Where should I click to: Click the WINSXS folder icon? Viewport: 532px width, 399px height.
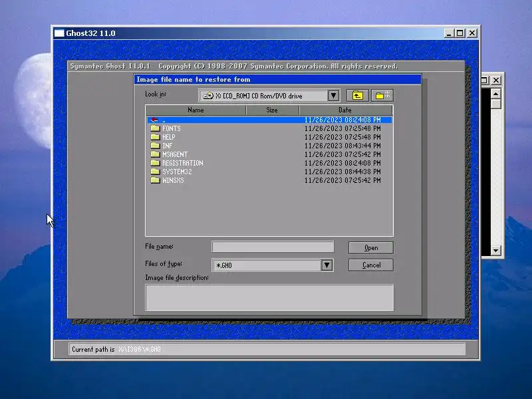[x=155, y=180]
